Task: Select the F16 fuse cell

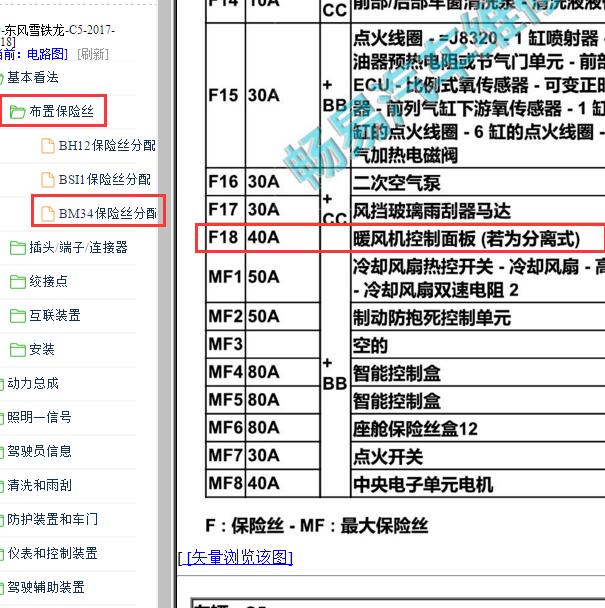Action: tap(225, 181)
